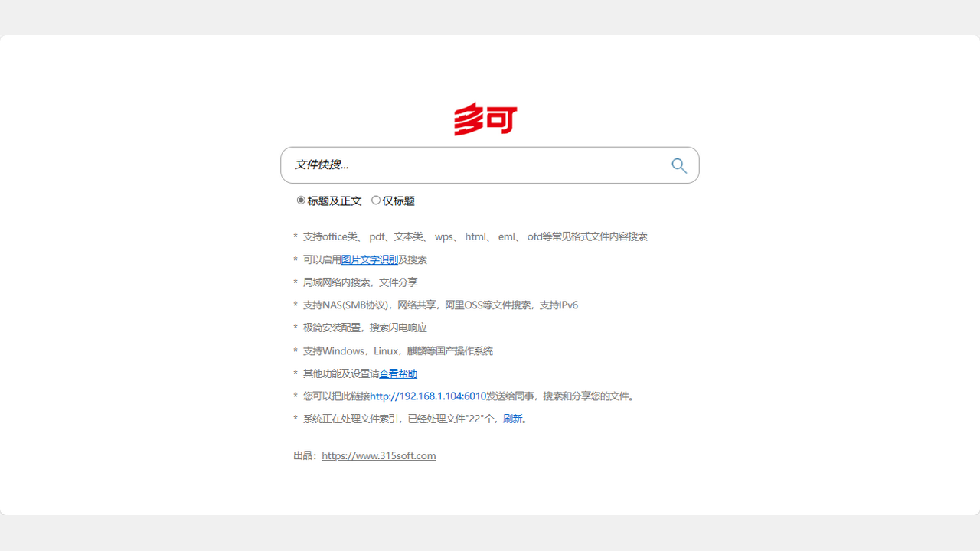Open the help page for other features
Viewport: 980px width, 551px height.
[x=398, y=373]
